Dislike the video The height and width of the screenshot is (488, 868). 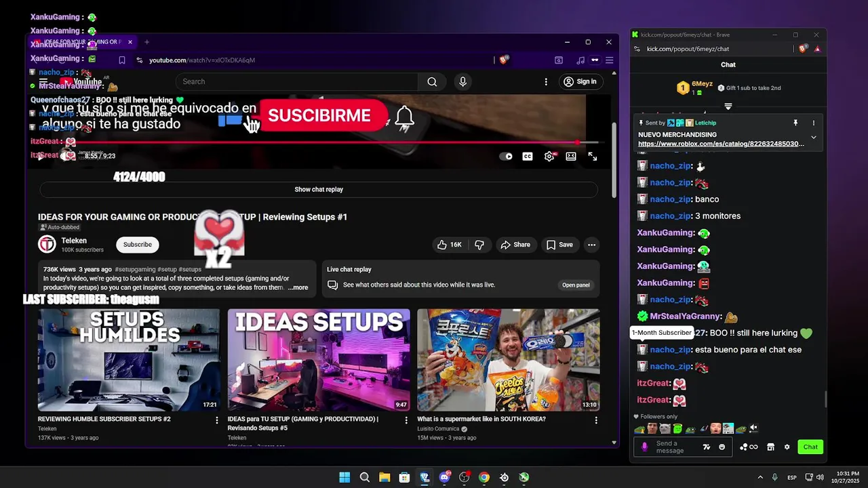click(x=479, y=245)
